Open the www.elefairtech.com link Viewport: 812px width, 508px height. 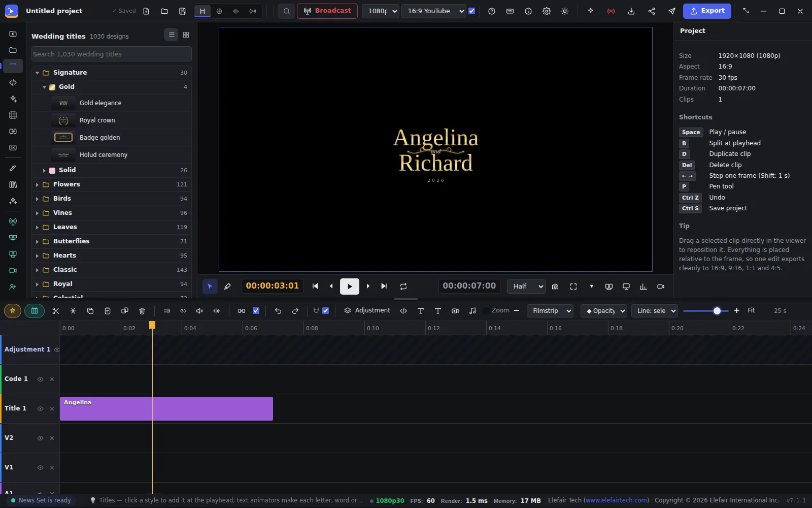[x=617, y=500]
